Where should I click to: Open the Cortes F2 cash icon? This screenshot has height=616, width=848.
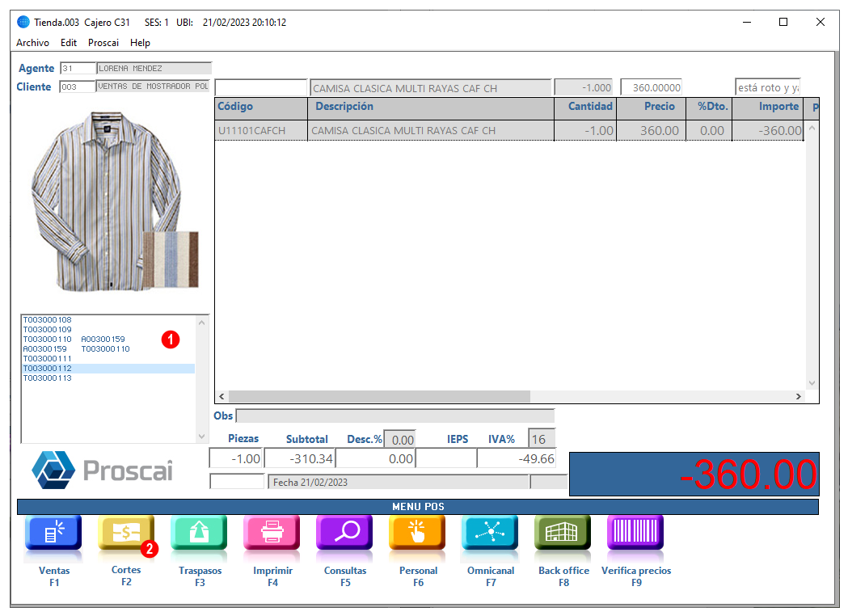[126, 532]
